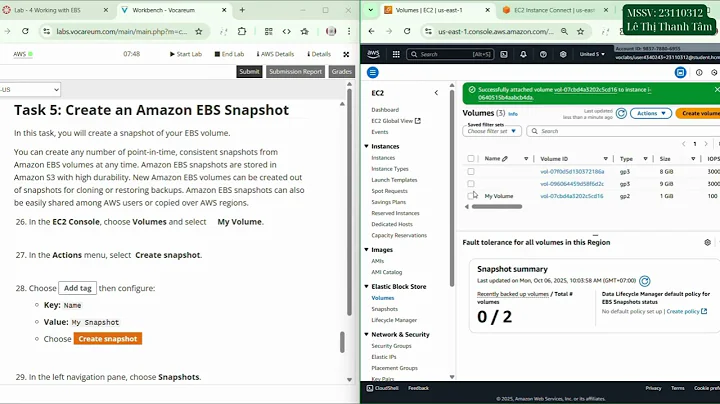Image resolution: width=720 pixels, height=404 pixels.
Task: Click the Create volume button
Action: pyautogui.click(x=698, y=113)
